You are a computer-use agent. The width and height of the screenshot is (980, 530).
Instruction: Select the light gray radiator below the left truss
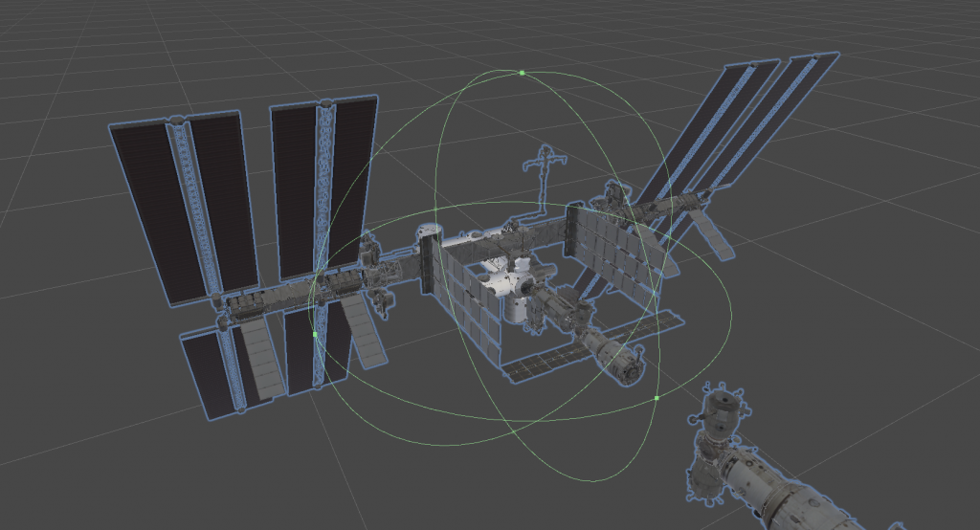coord(259,359)
